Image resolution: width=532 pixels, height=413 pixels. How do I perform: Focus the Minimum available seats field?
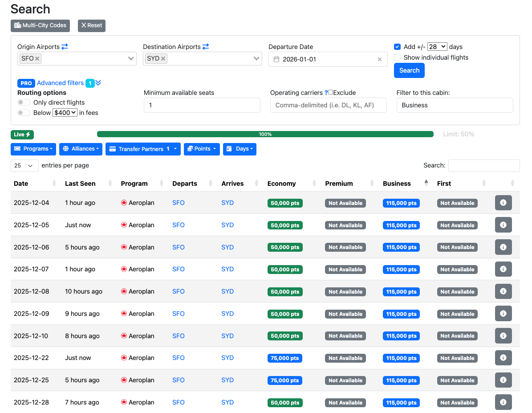click(202, 105)
